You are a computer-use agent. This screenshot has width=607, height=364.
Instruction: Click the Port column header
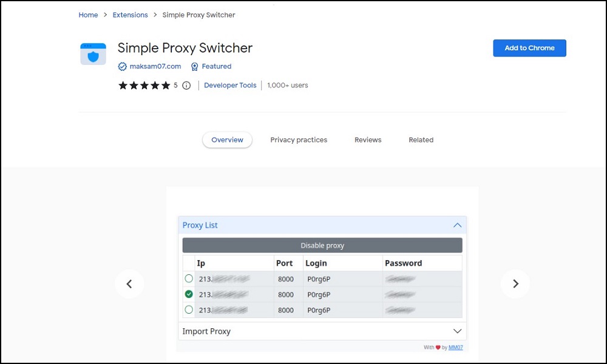pos(284,263)
